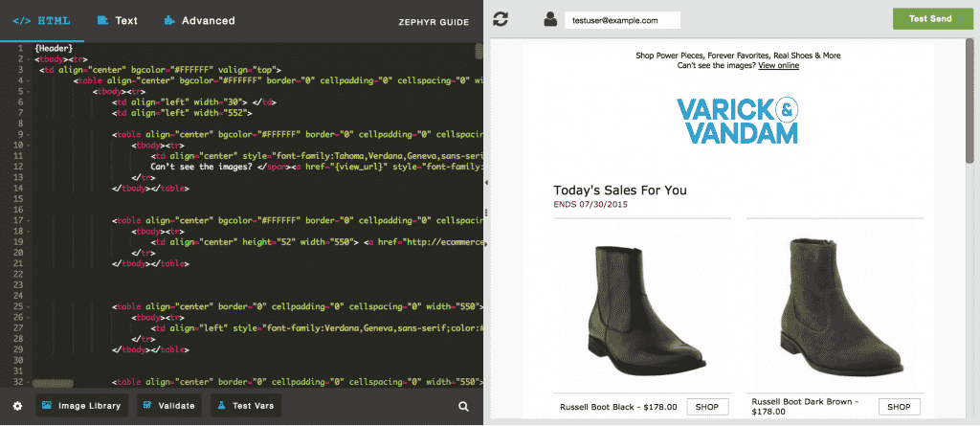980x426 pixels.
Task: Switch to the Text tab
Action: click(x=117, y=20)
